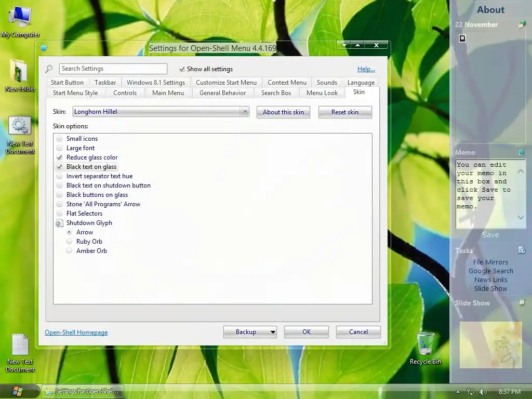Open Start Menu Style tab
Viewport: 532px width, 399px height.
pos(75,93)
